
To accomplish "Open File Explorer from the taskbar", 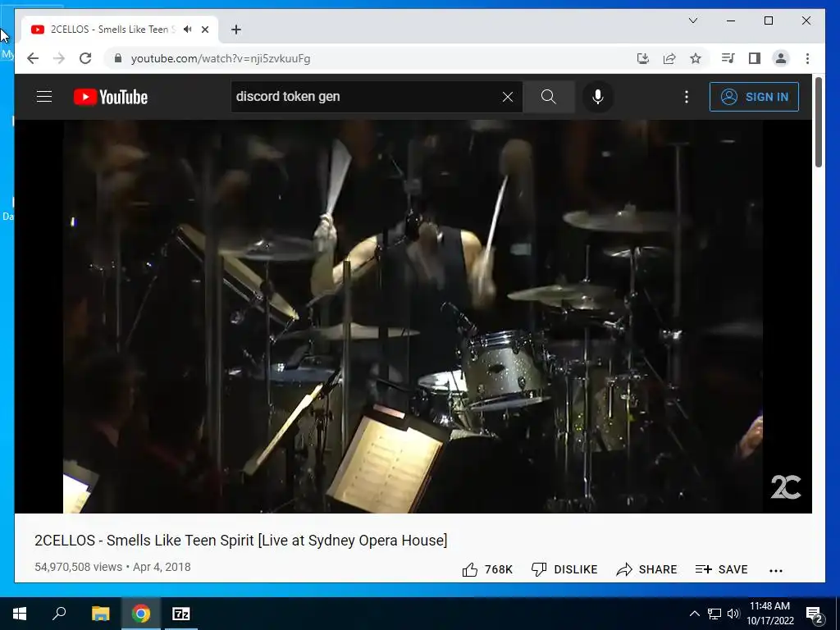I will tap(100, 614).
